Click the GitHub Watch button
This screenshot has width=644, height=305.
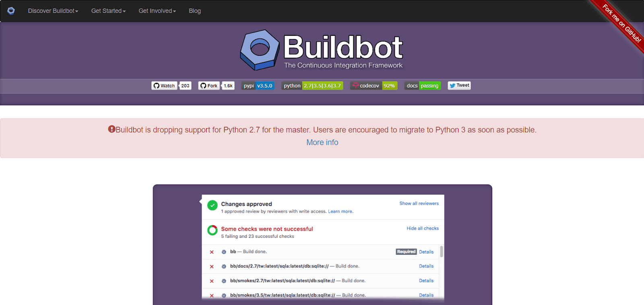pos(164,86)
